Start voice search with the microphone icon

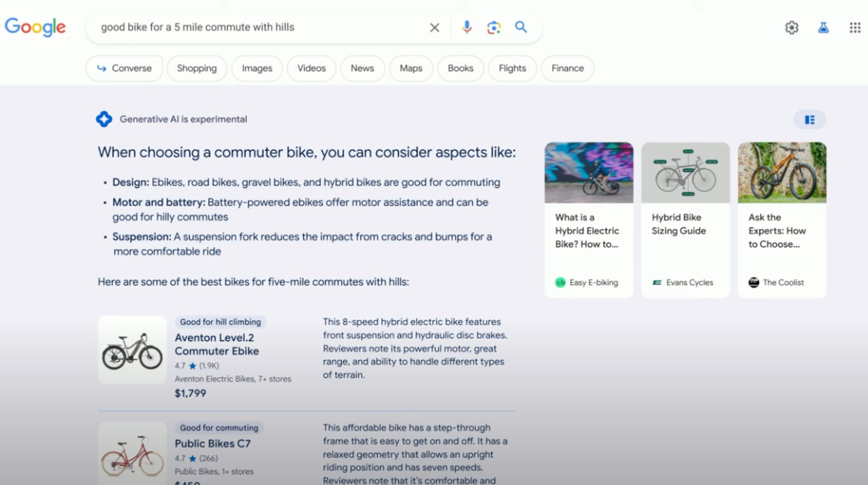click(467, 27)
